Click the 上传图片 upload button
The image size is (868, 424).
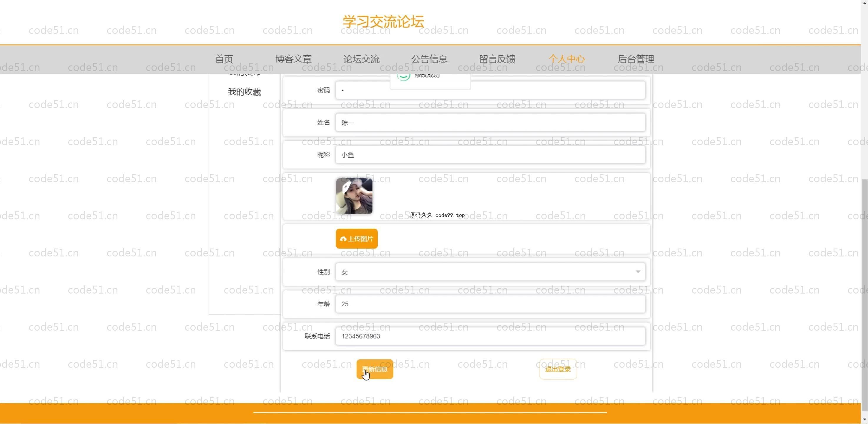coord(357,239)
